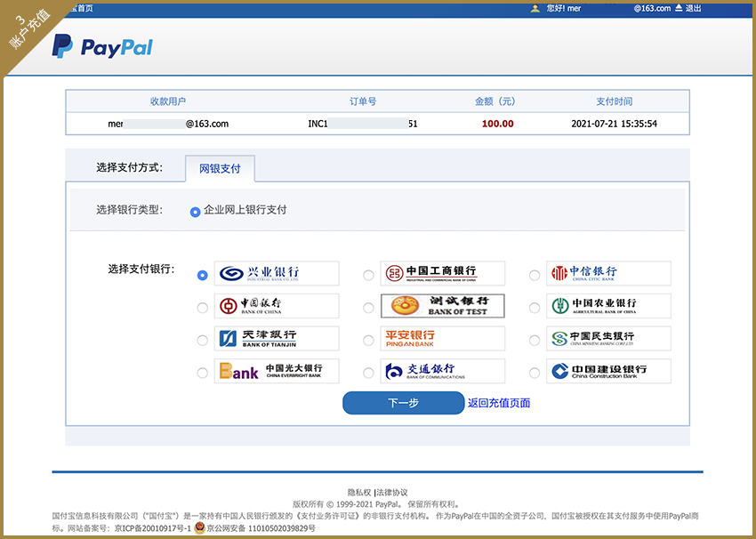Click the payment time 2021-07-21 15:35:54
This screenshot has height=539, width=756.
[x=615, y=124]
